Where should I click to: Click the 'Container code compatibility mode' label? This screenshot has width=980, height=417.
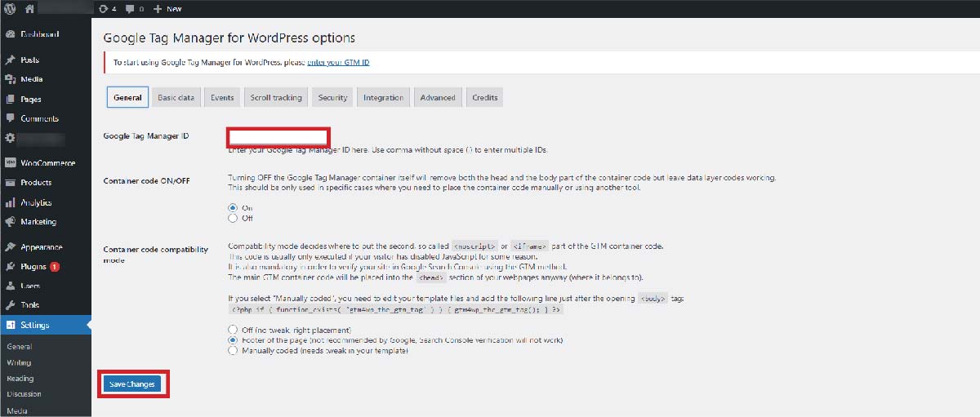tap(156, 255)
